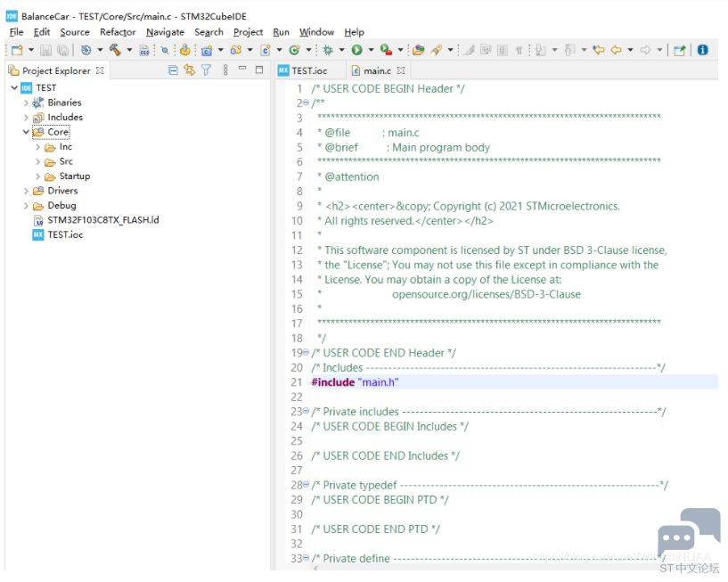Open the File menu
Viewport: 728px width, 582px height.
pyautogui.click(x=16, y=32)
